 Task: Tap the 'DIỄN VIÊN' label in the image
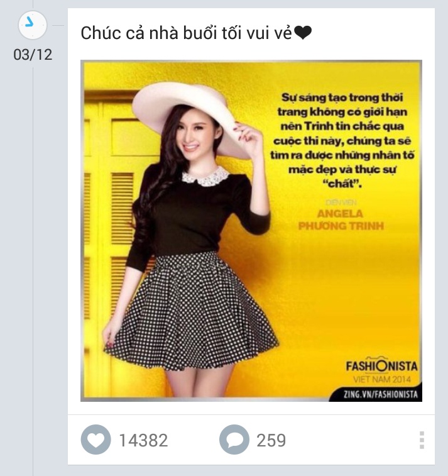341,202
